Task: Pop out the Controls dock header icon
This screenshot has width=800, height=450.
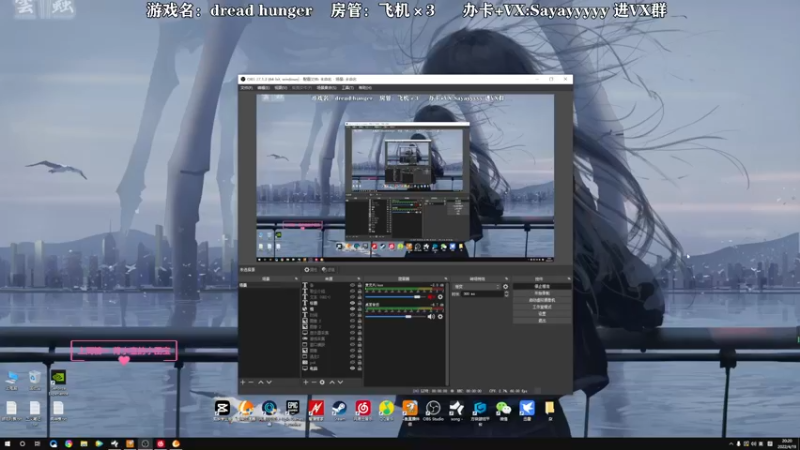Action: point(568,279)
